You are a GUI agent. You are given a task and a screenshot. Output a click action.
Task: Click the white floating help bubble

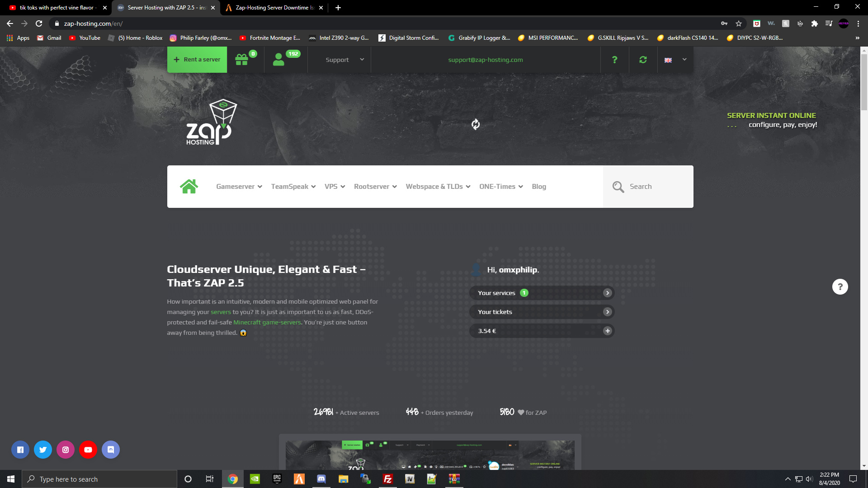840,286
